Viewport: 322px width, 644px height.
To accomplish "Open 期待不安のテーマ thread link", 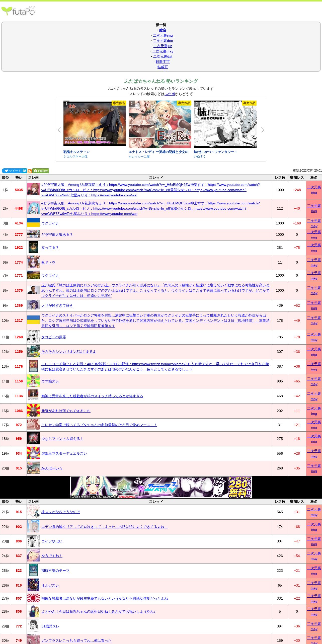I will [55, 571].
